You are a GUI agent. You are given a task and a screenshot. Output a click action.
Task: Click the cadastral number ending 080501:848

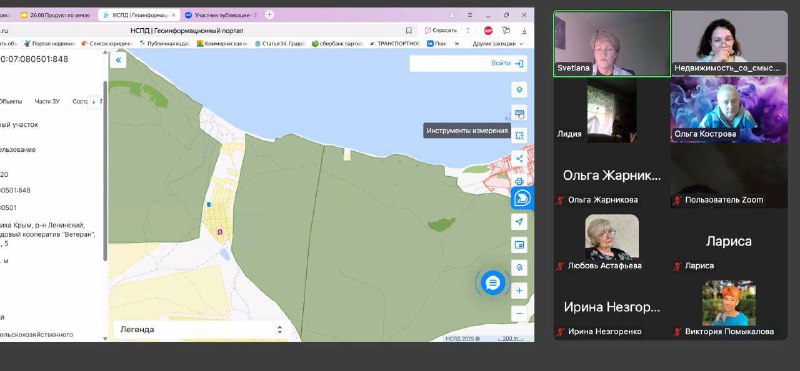pyautogui.click(x=34, y=59)
